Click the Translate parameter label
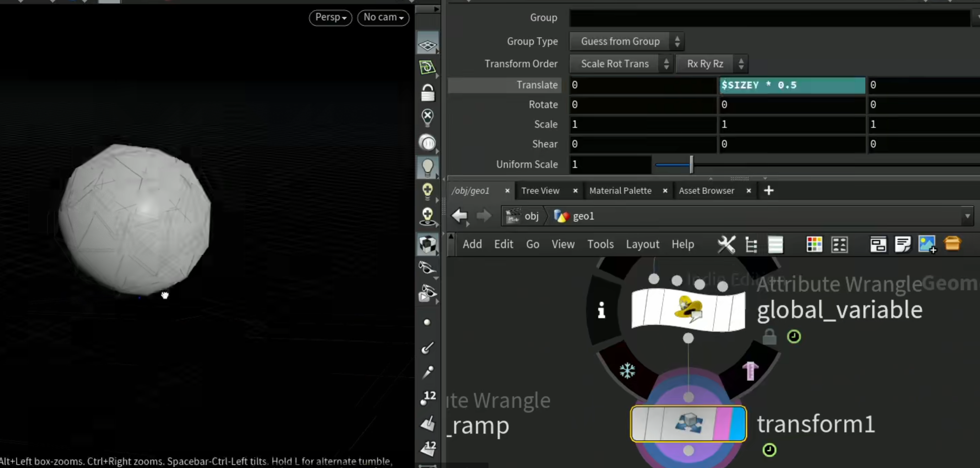The height and width of the screenshot is (468, 980). [537, 85]
